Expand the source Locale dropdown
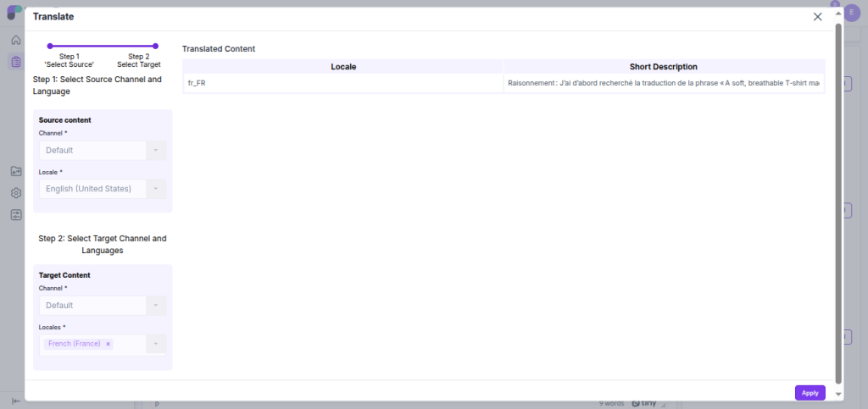The height and width of the screenshot is (409, 868). coord(102,189)
